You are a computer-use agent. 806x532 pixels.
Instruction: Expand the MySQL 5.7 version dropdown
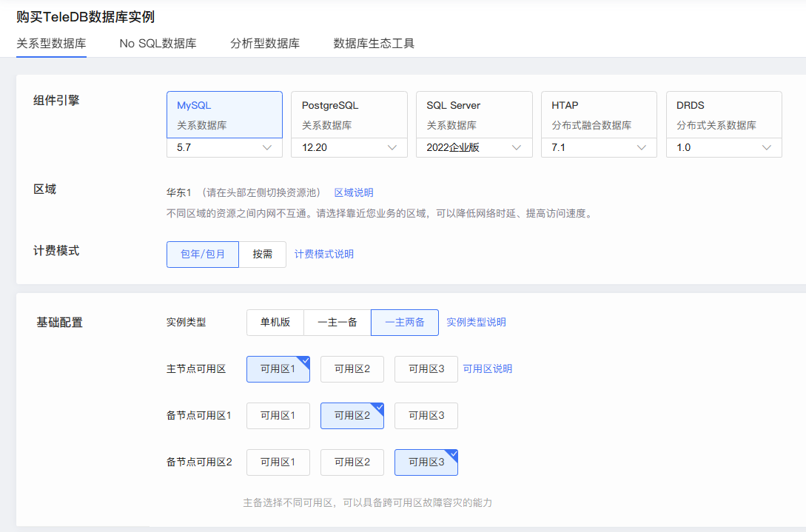point(224,147)
